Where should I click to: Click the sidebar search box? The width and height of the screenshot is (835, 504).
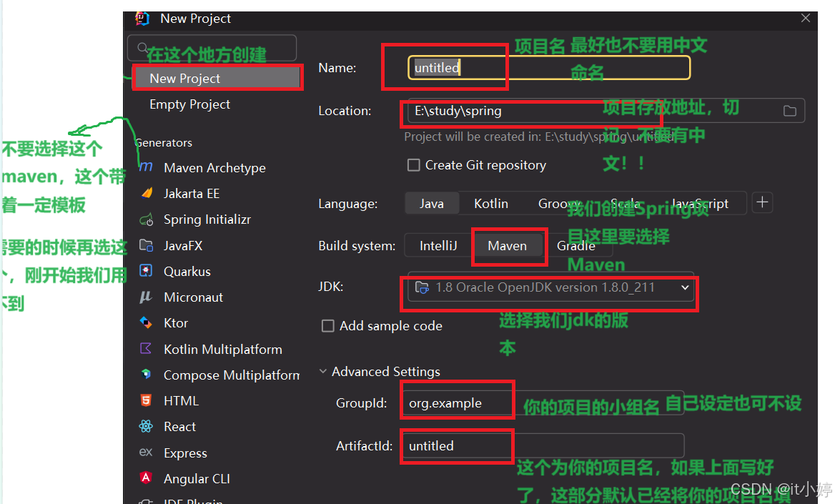point(212,48)
